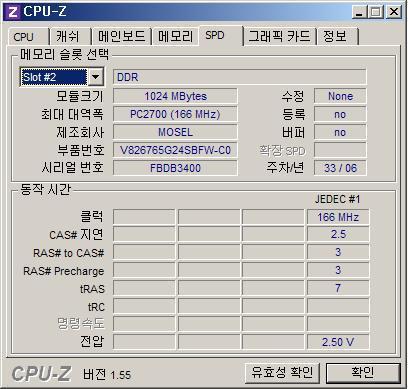Image resolution: width=408 pixels, height=389 pixels.
Task: Open the 메모리 tab
Action: coord(175,37)
